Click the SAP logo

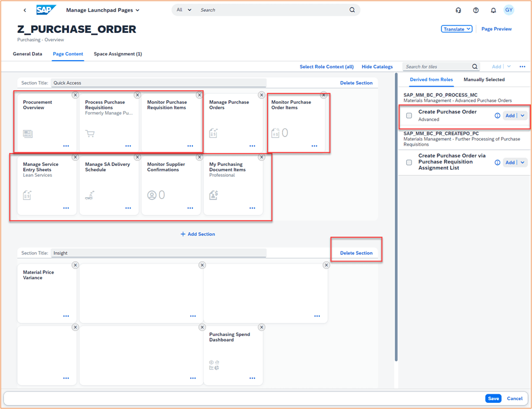pos(46,10)
